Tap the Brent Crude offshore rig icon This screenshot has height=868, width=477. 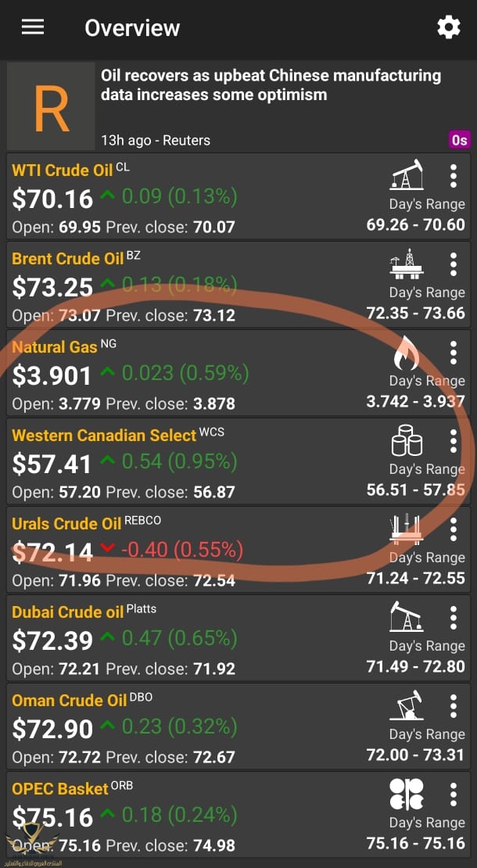406,264
